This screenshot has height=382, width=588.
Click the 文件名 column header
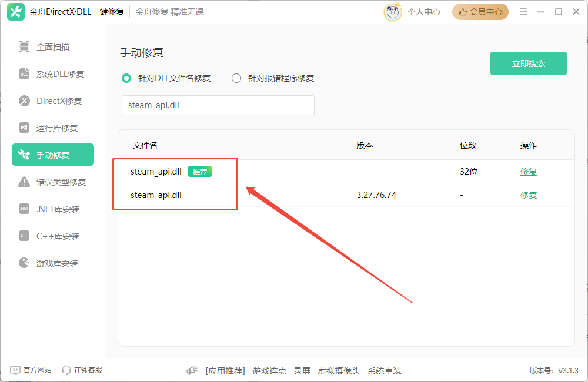145,145
